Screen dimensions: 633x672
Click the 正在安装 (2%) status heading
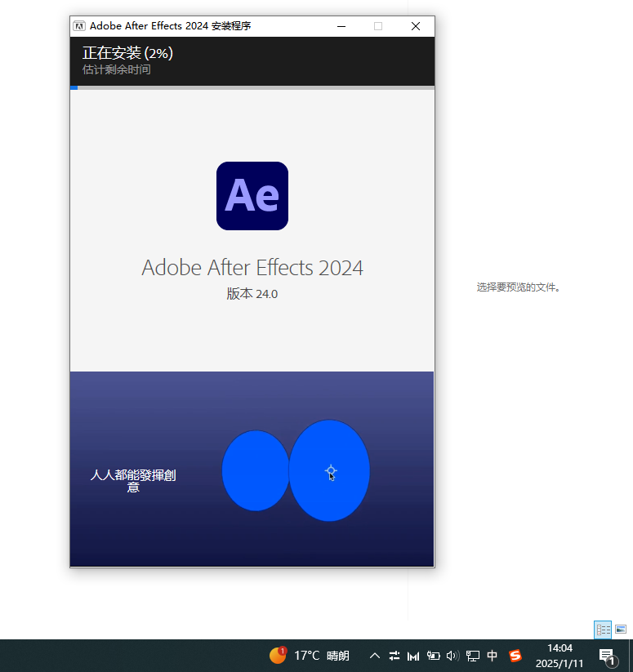[127, 53]
